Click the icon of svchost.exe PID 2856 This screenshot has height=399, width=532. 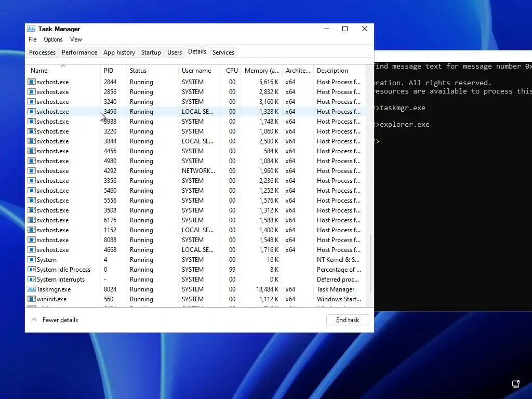coord(32,91)
